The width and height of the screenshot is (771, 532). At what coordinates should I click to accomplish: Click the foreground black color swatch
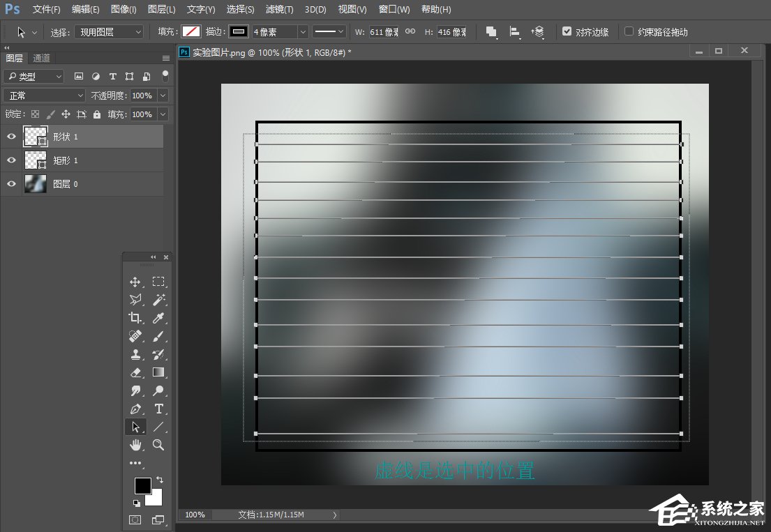[x=142, y=485]
